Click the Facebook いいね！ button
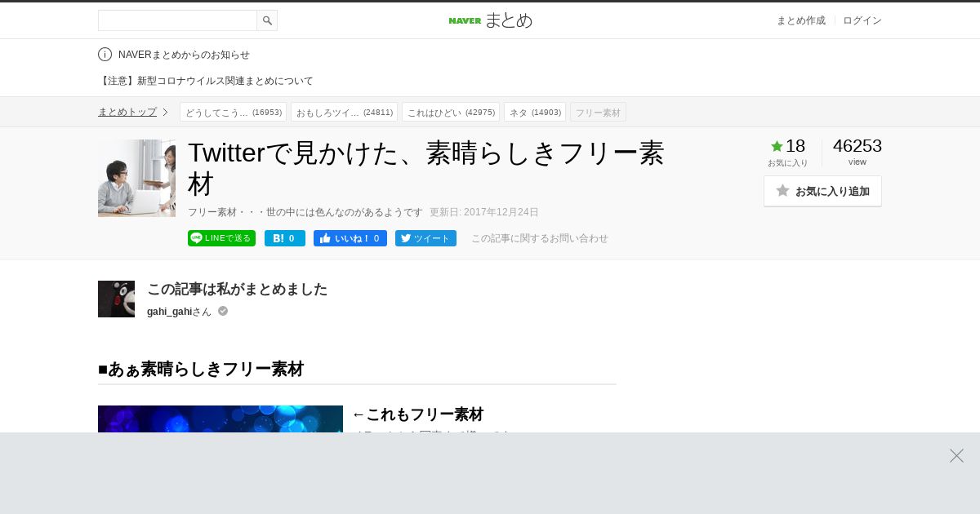 coord(350,238)
